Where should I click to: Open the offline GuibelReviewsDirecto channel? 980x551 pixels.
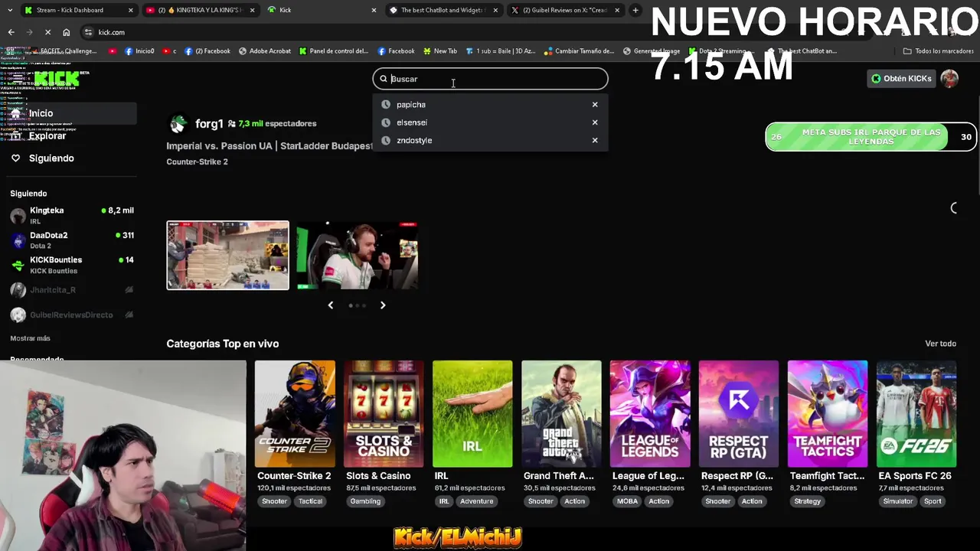click(71, 315)
